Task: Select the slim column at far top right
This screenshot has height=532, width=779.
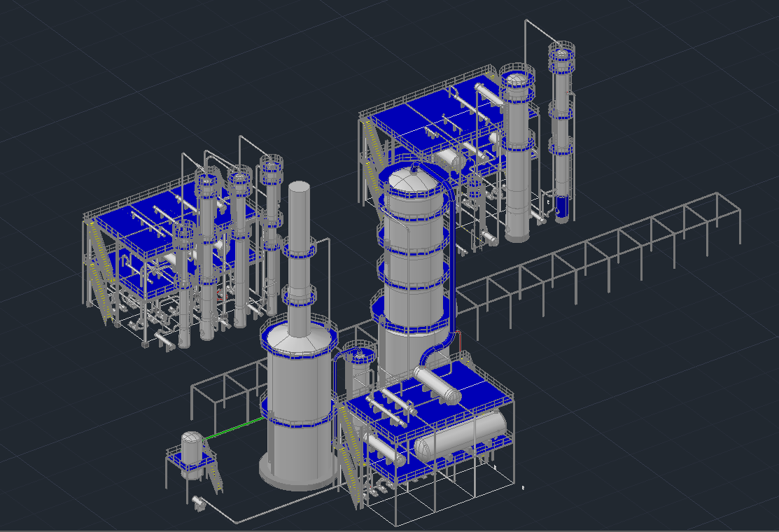Action: [x=561, y=134]
